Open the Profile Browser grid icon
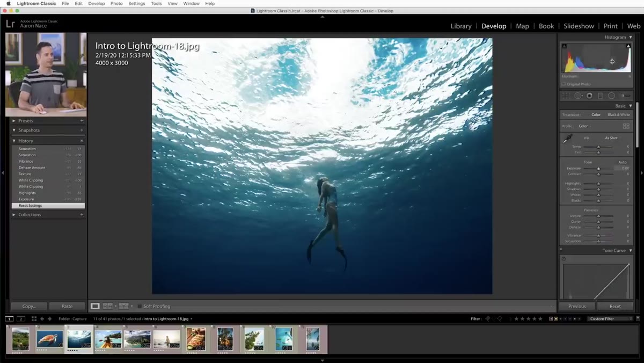This screenshot has width=644, height=363. 626,126
